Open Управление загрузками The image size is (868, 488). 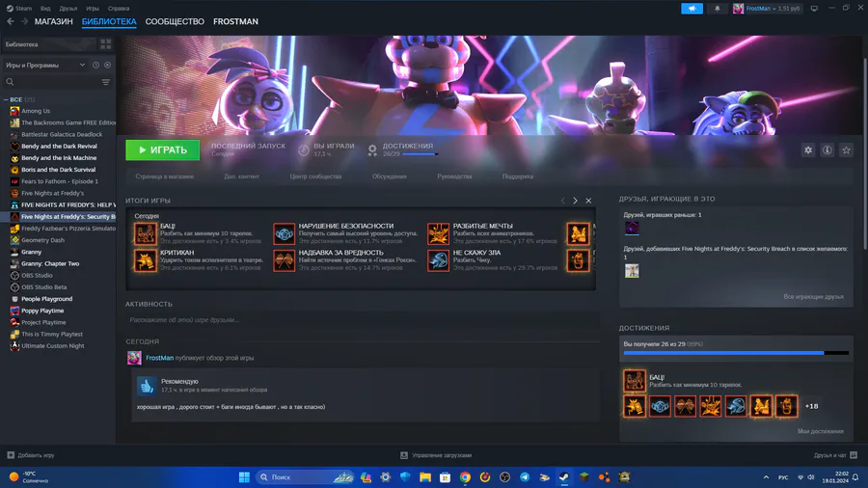[436, 455]
